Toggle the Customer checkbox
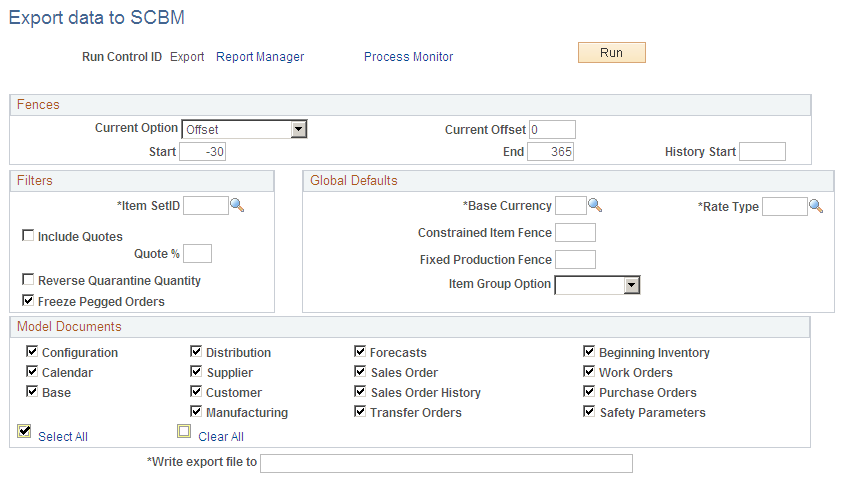Screen dimensions: 850x477 point(196,391)
